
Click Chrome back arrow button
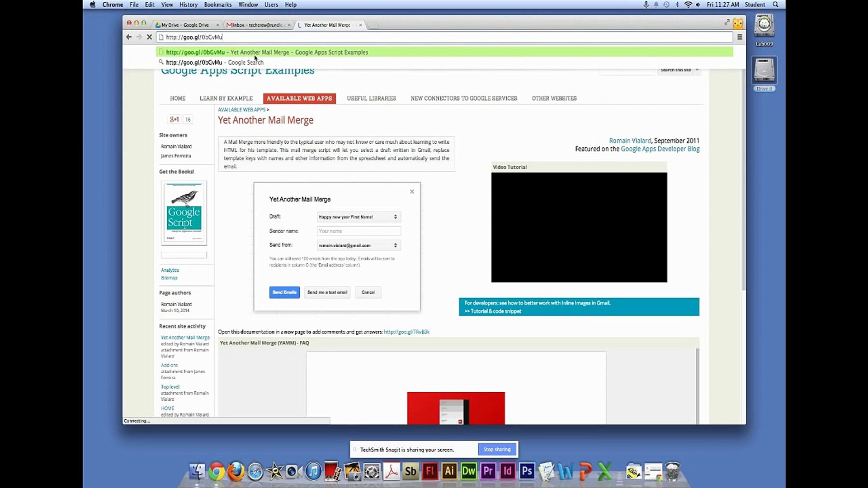coord(129,37)
